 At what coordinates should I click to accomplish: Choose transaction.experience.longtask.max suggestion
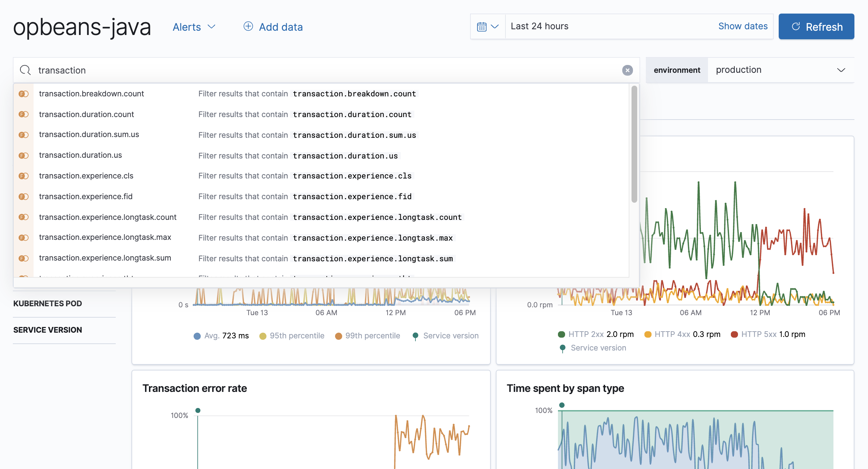click(105, 237)
